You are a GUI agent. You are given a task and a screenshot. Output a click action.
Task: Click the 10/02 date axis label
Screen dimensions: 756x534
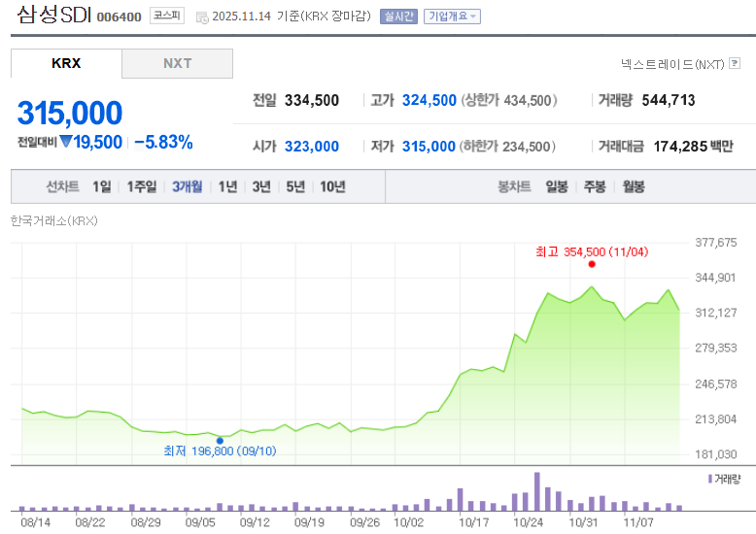tap(408, 522)
